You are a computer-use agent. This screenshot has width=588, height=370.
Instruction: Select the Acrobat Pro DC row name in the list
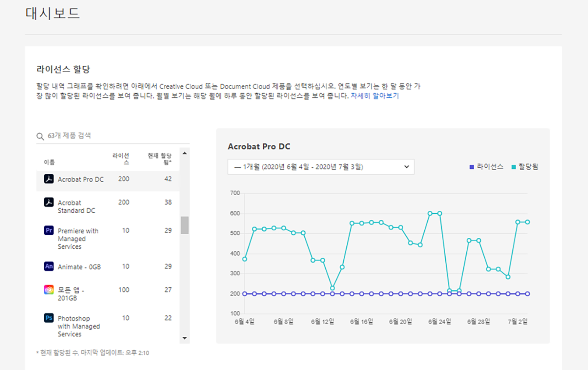click(x=81, y=180)
